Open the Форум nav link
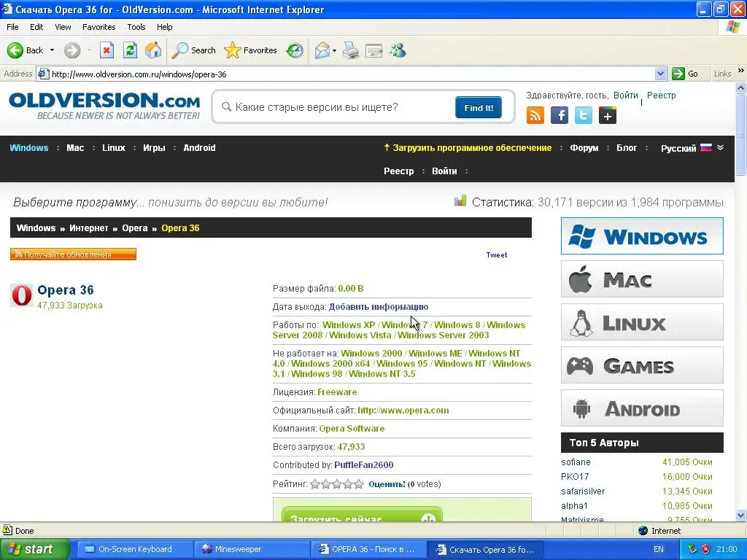 (584, 147)
